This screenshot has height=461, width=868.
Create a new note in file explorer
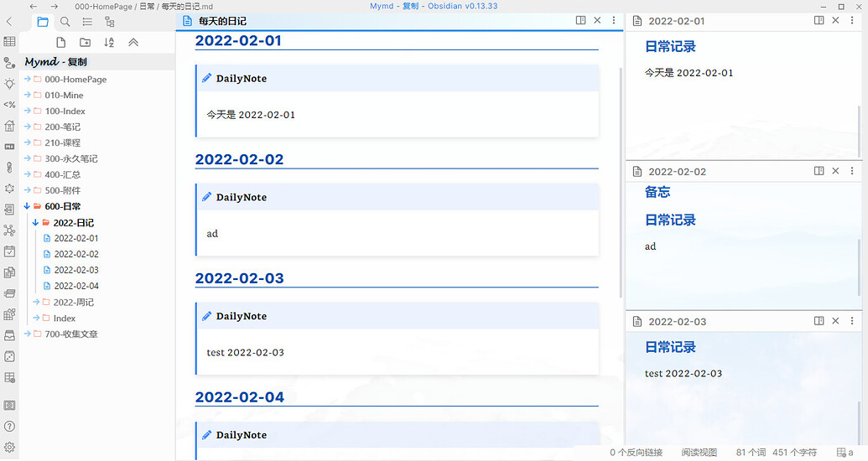(x=61, y=42)
